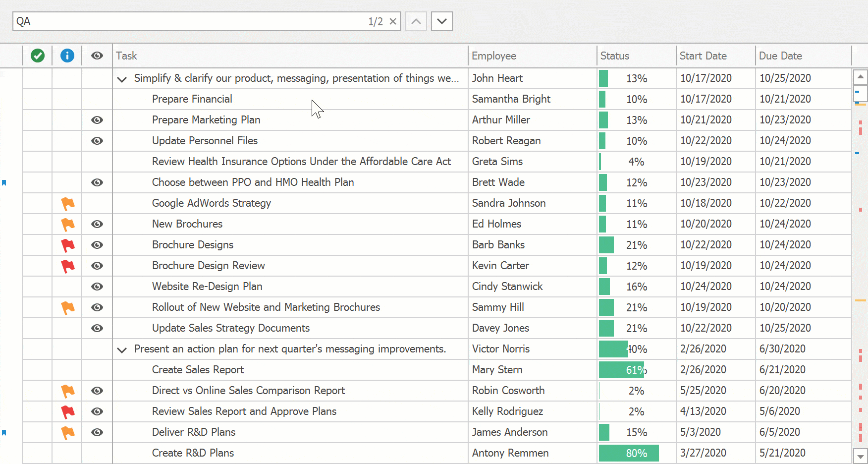Clear the QA search with the X button

393,21
